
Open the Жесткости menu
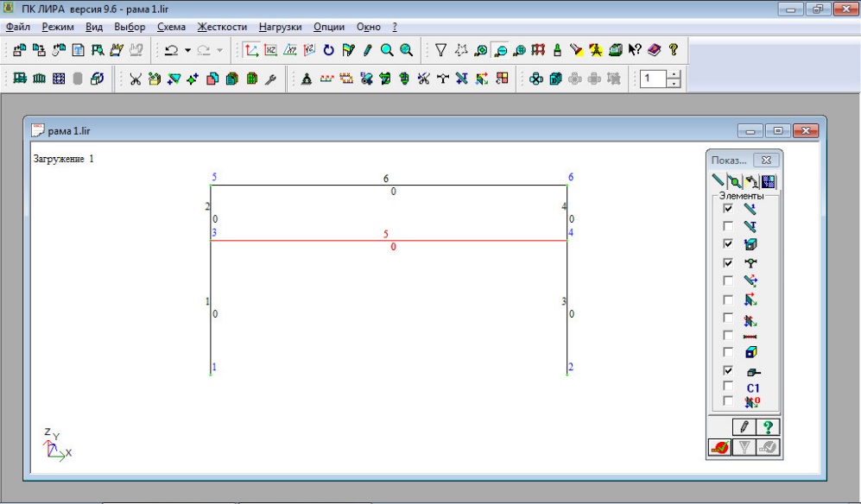coord(223,27)
